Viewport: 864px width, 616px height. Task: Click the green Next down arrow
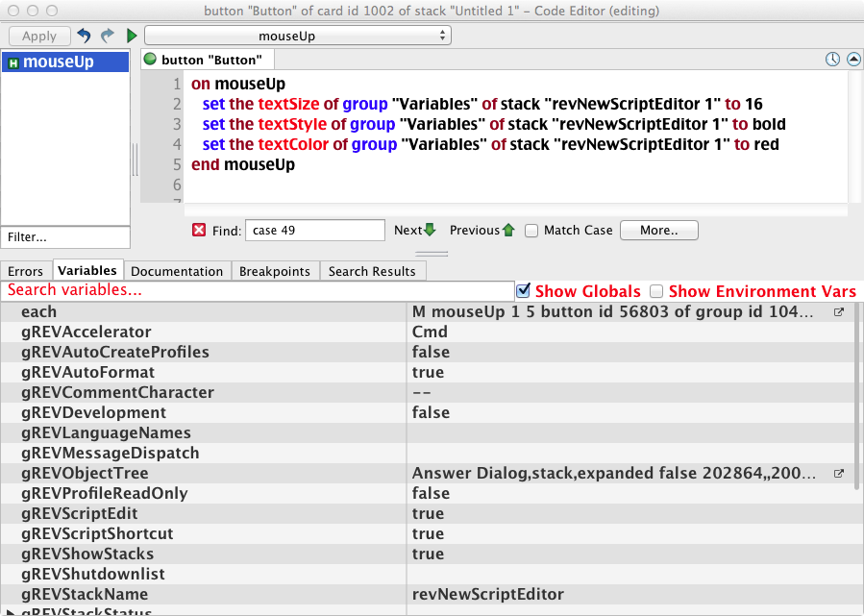430,230
